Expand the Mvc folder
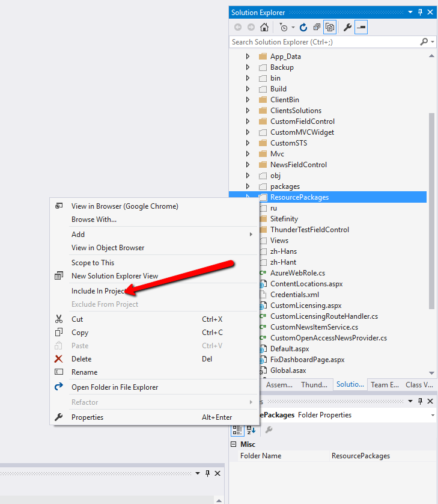438x504 pixels. pyautogui.click(x=248, y=153)
